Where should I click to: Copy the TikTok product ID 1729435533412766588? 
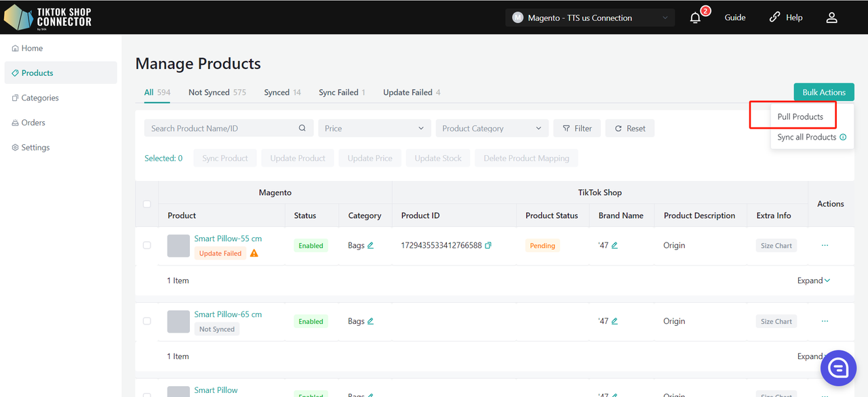click(x=488, y=245)
